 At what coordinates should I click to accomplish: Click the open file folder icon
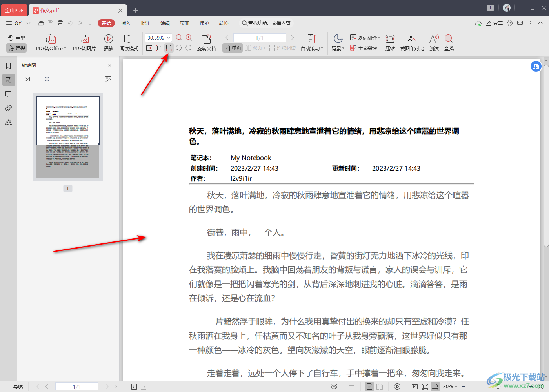point(40,23)
